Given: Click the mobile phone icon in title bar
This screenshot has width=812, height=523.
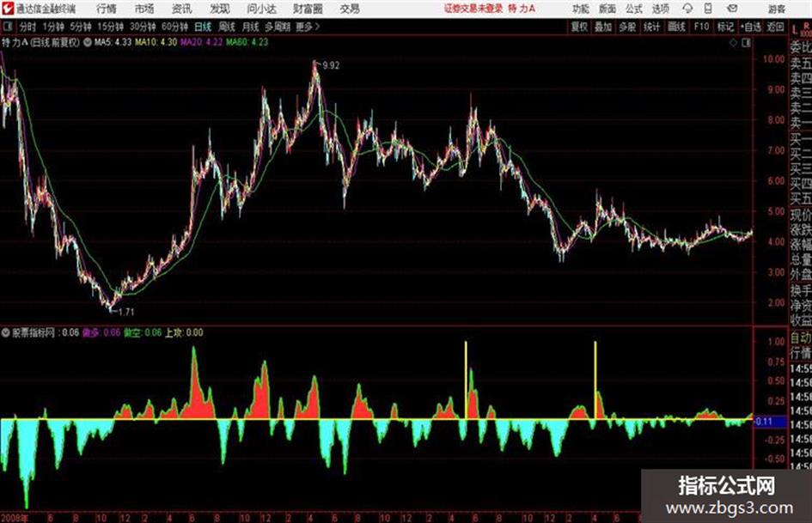Looking at the screenshot, I should pyautogui.click(x=708, y=9).
